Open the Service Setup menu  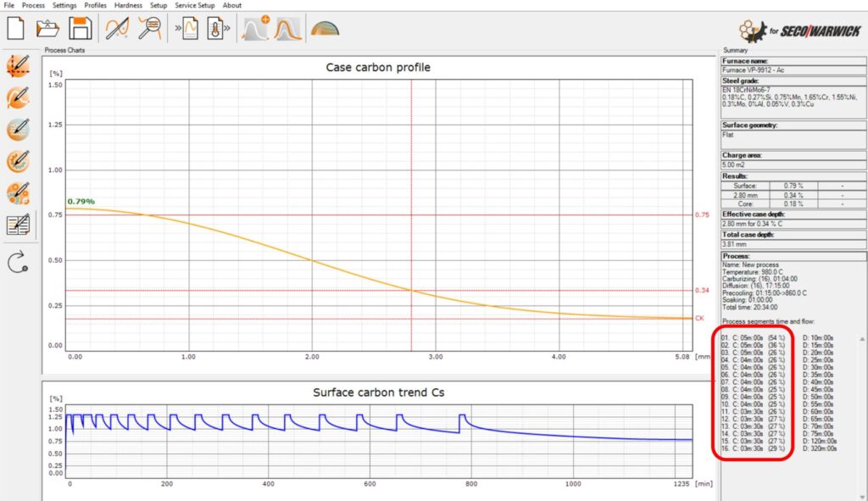(195, 5)
